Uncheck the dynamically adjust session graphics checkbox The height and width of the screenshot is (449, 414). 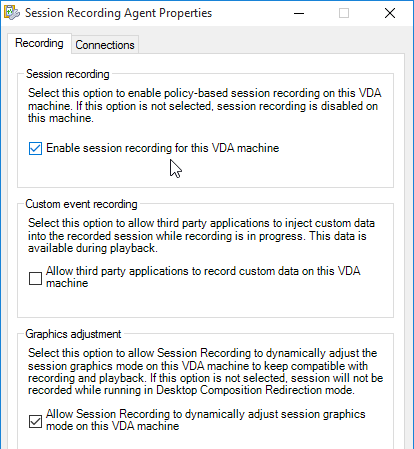[35, 421]
